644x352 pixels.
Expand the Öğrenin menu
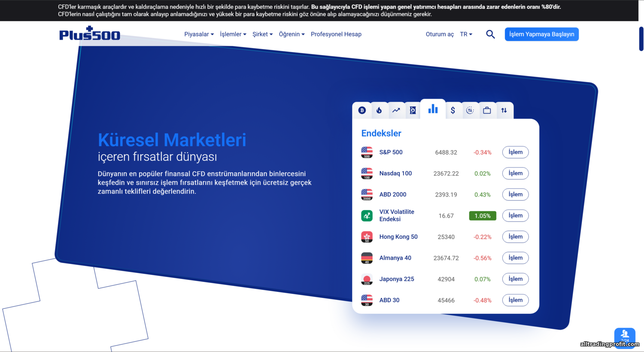point(292,34)
